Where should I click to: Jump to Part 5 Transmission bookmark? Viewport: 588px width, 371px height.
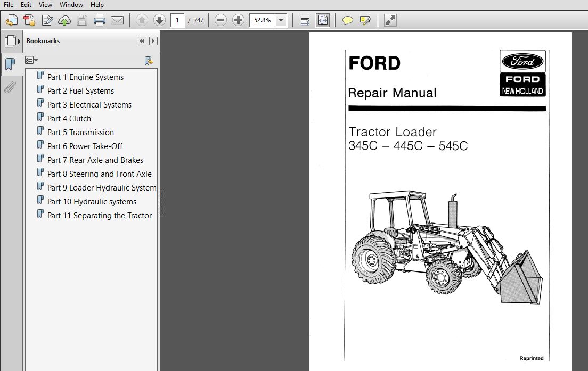80,133
